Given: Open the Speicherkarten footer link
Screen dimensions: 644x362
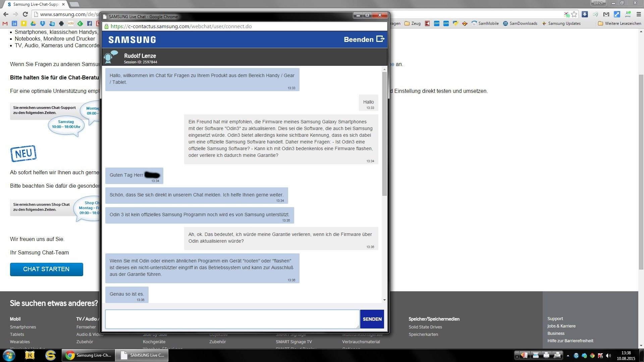Looking at the screenshot, I should click(423, 335).
